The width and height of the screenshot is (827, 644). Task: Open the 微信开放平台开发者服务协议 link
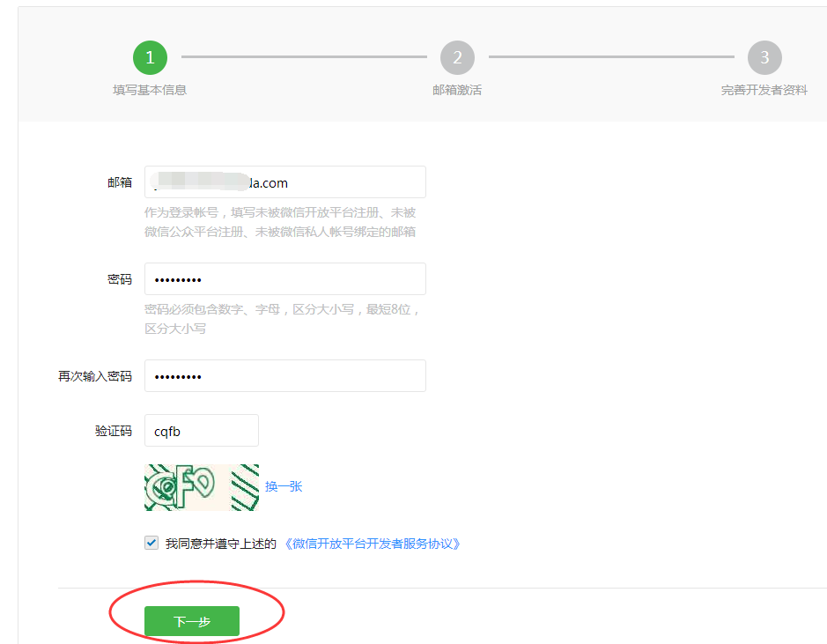coord(370,544)
